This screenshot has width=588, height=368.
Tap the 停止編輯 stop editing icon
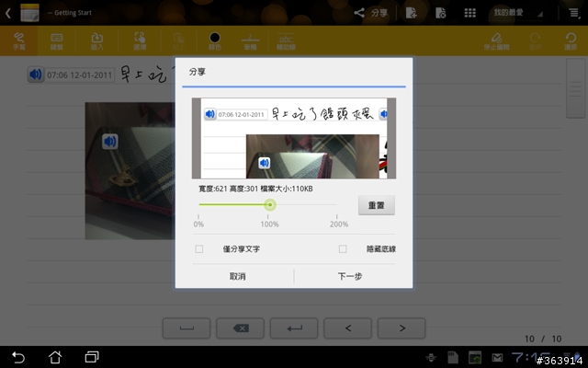496,40
